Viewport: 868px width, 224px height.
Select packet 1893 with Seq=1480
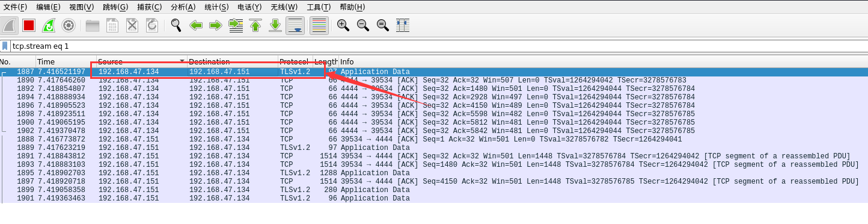434,164
